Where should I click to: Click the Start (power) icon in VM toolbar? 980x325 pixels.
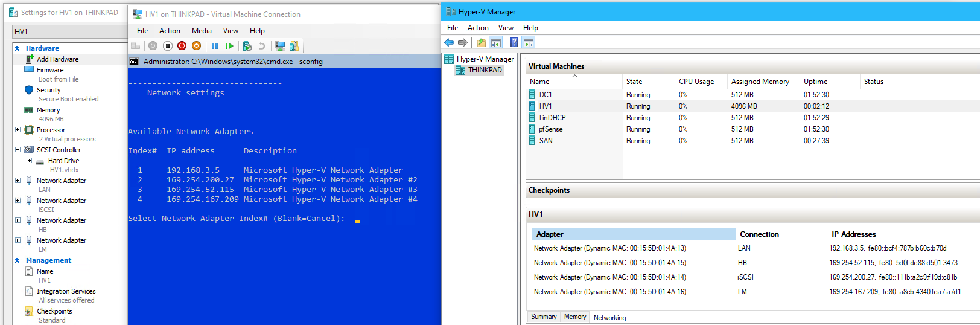[153, 46]
